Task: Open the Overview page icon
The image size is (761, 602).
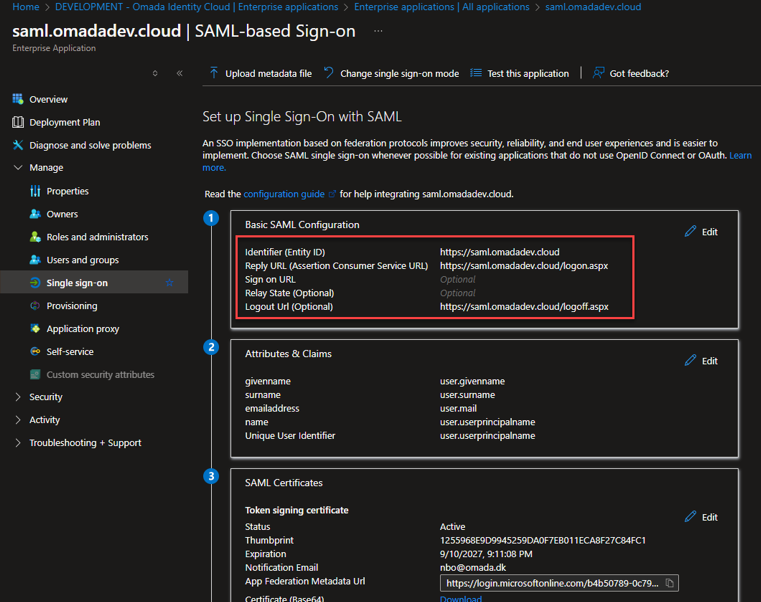Action: 18,99
